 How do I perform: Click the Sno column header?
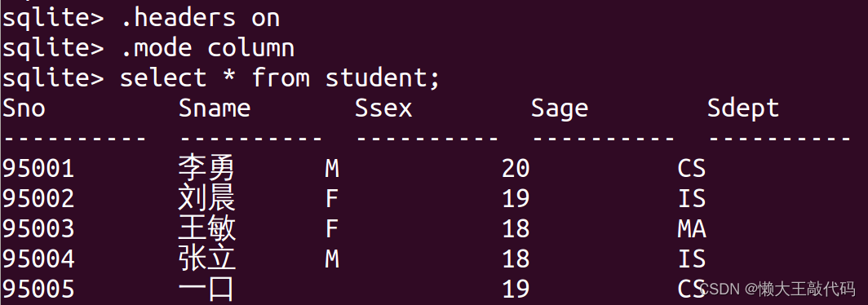click(24, 108)
